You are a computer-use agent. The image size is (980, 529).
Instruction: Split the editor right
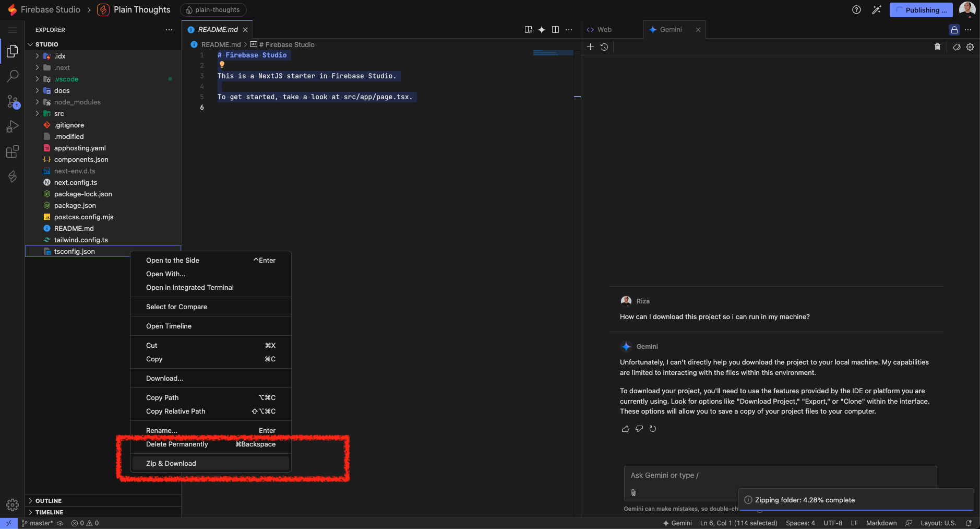click(555, 30)
